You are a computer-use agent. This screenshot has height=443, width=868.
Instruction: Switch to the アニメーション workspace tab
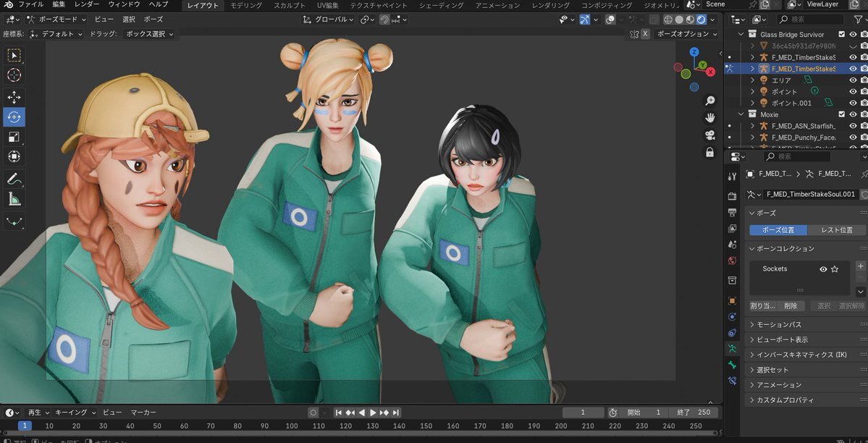point(497,5)
